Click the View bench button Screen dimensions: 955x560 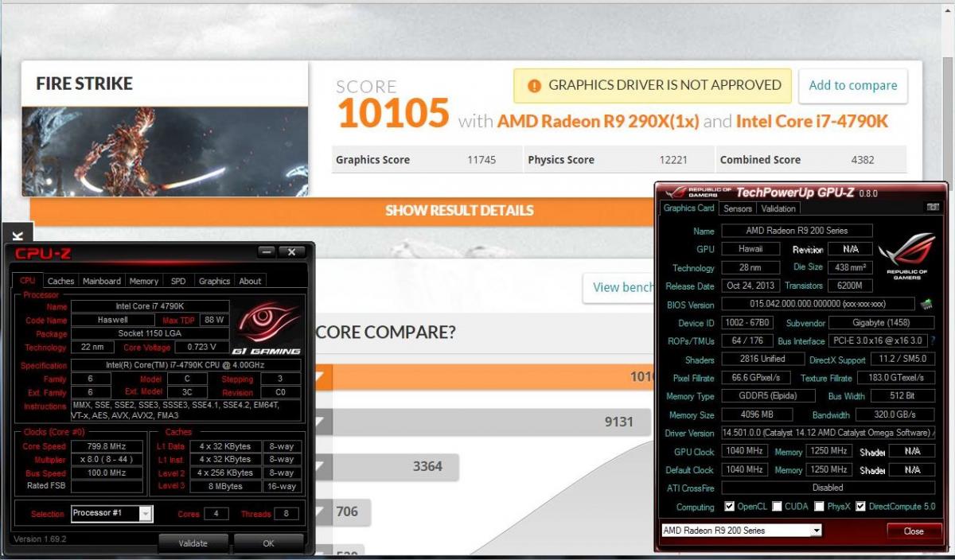click(618, 287)
